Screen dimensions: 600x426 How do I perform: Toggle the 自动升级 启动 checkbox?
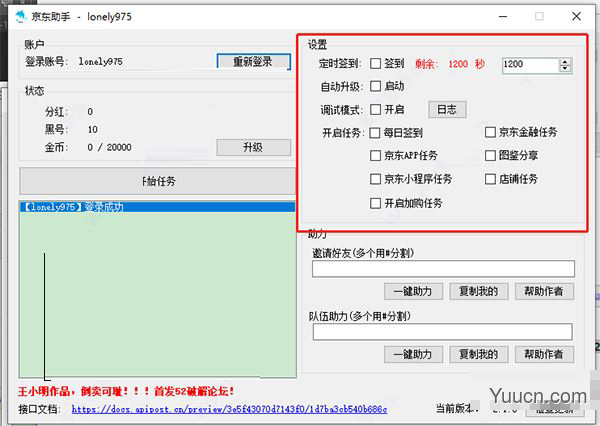coord(375,86)
